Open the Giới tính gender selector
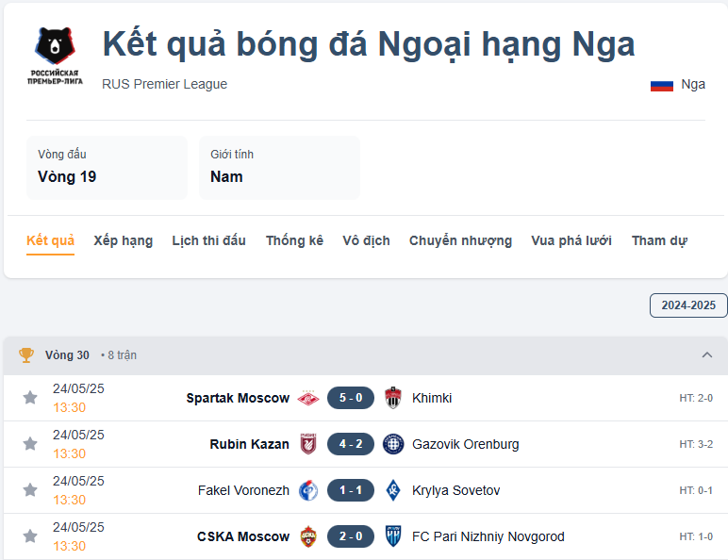 (279, 167)
